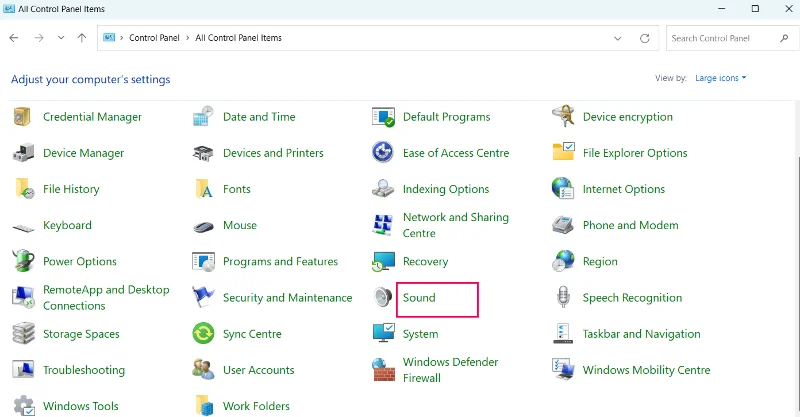Open the Recovery monitor icon
This screenshot has height=417, width=800.
[383, 261]
